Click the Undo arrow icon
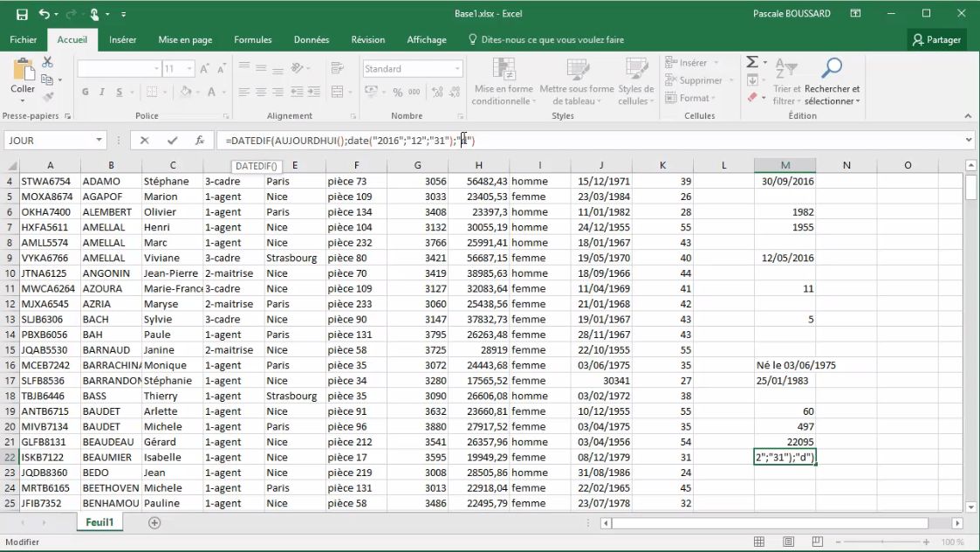980x552 pixels. pyautogui.click(x=44, y=14)
